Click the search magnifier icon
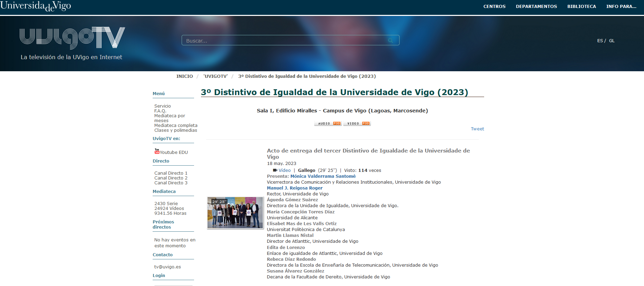Image resolution: width=644 pixels, height=286 pixels. coord(390,40)
